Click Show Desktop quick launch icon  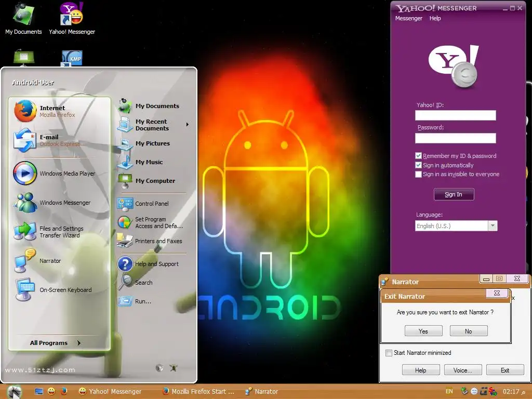[39, 392]
